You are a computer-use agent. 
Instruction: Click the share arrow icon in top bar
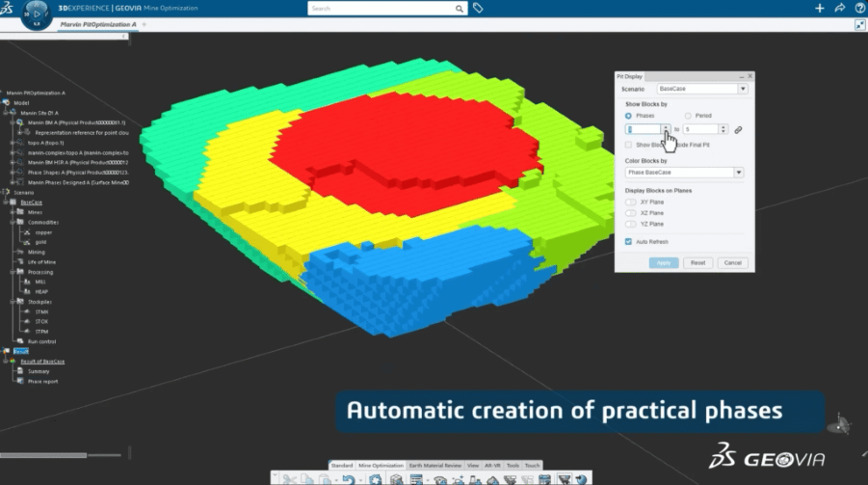(x=839, y=8)
